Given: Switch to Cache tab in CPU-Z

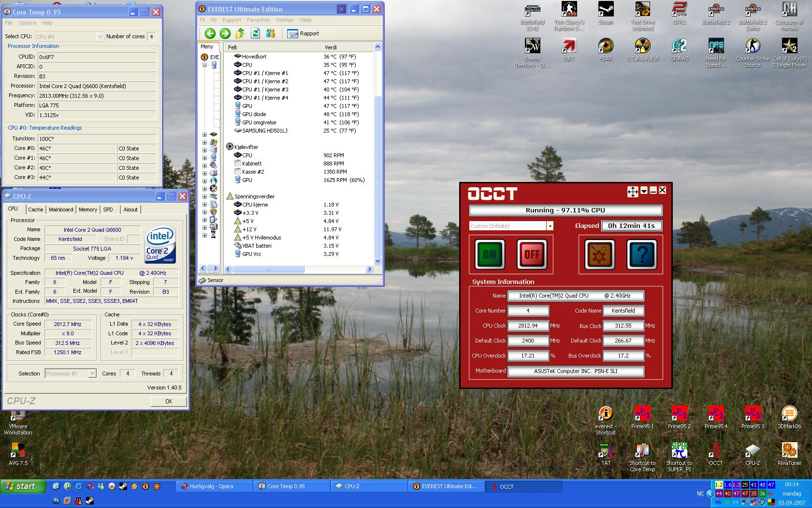Looking at the screenshot, I should 35,209.
